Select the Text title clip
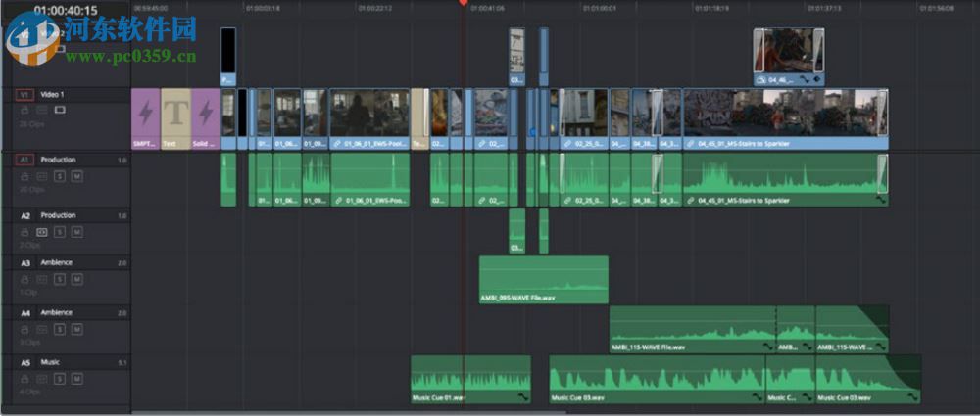The height and width of the screenshot is (416, 980). [176, 118]
